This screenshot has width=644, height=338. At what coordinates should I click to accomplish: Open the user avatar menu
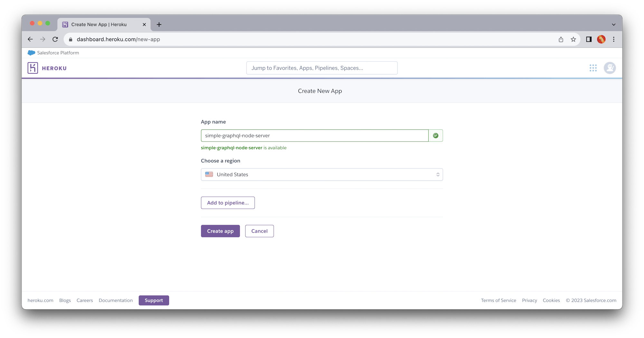610,68
